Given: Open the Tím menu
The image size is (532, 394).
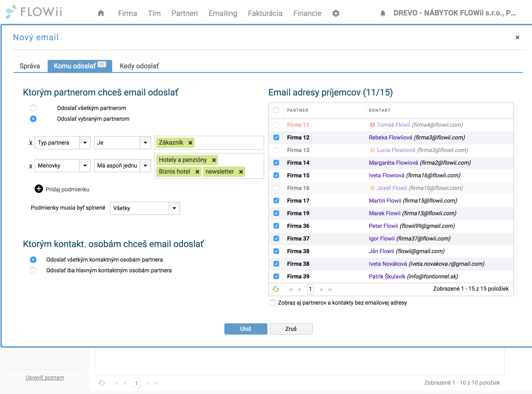Looking at the screenshot, I should pyautogui.click(x=154, y=13).
